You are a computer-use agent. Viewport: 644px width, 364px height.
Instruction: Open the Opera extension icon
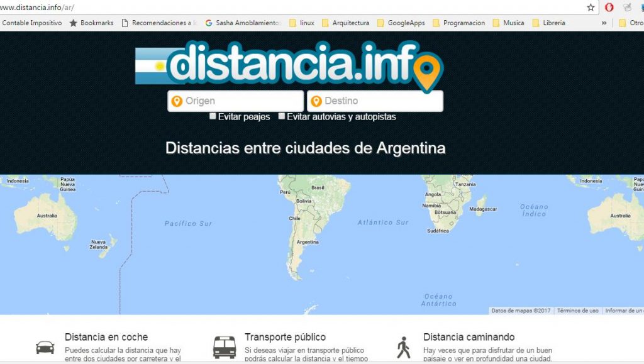pos(609,7)
